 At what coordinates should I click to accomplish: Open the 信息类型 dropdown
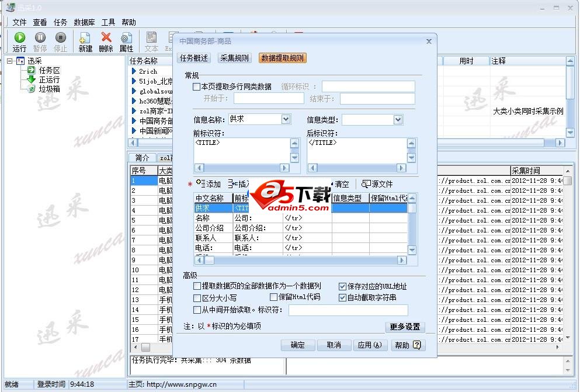coord(398,119)
